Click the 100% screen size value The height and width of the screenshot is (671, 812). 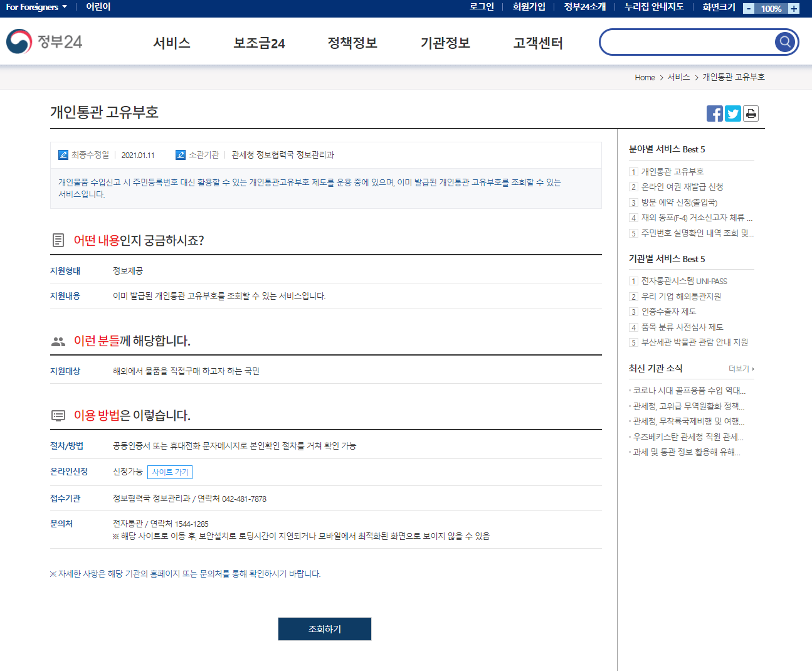click(x=771, y=9)
